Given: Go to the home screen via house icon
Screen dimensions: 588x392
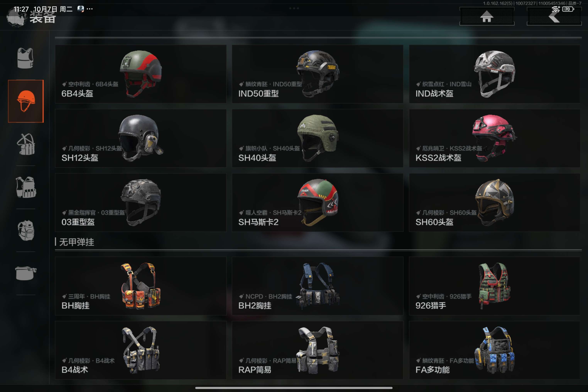Looking at the screenshot, I should 487,16.
